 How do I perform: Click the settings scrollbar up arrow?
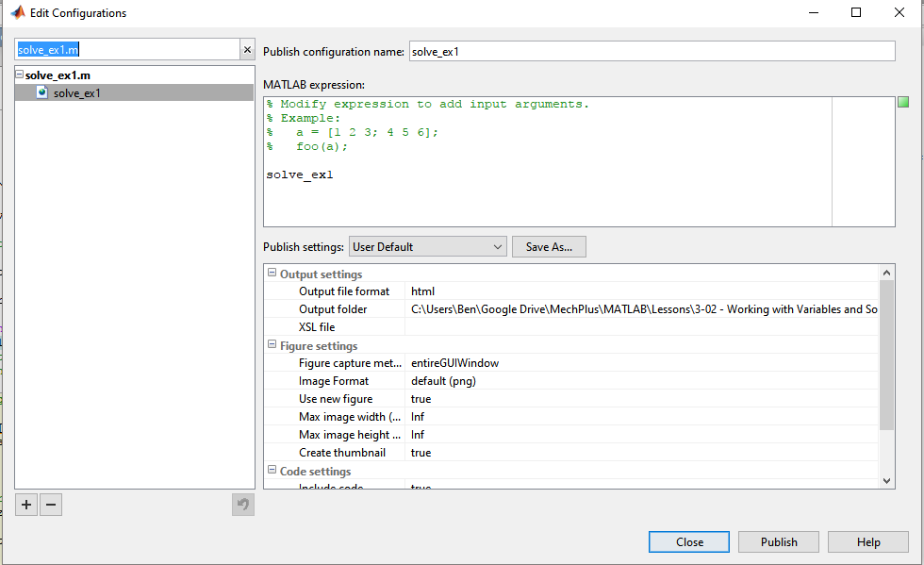886,273
